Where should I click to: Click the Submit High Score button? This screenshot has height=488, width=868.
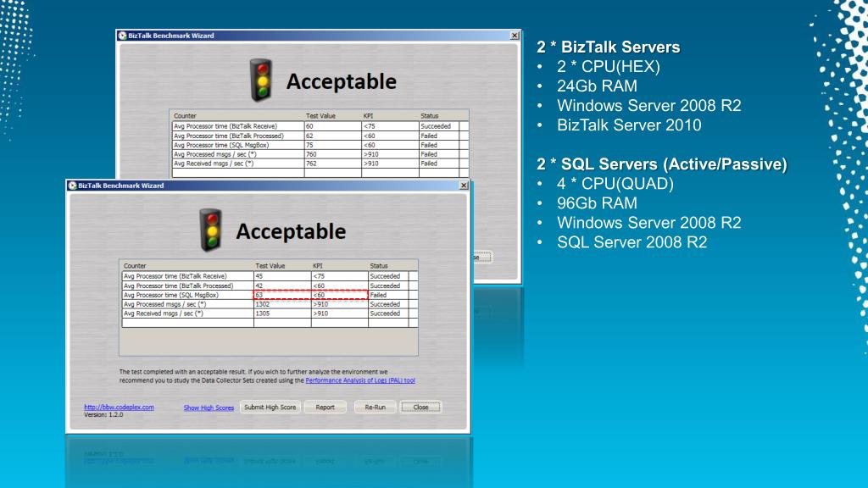tap(270, 408)
